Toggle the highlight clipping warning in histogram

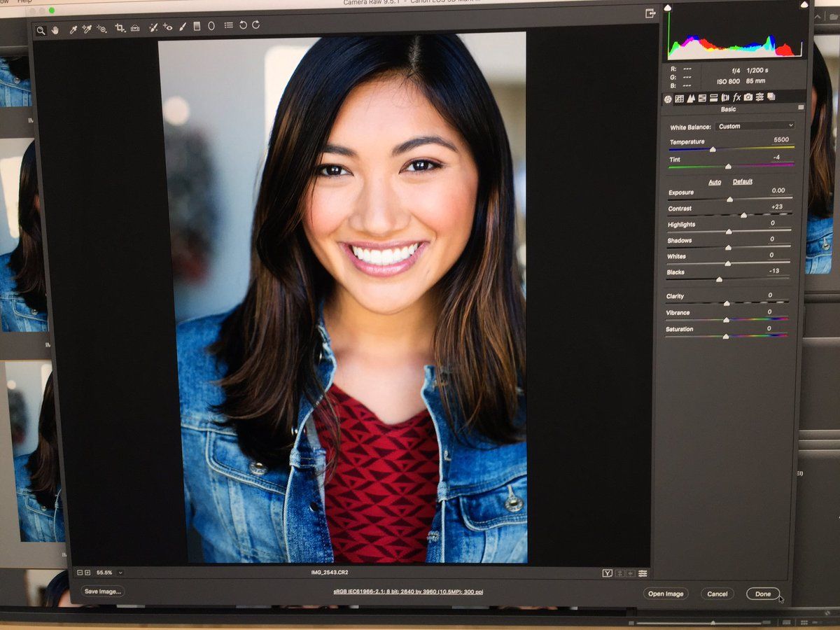click(x=804, y=6)
